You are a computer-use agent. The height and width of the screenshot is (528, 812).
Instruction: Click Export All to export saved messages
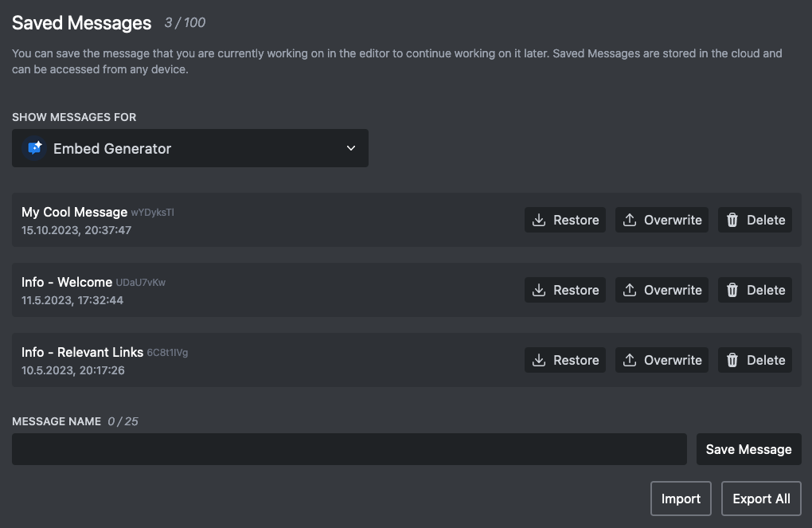point(761,499)
